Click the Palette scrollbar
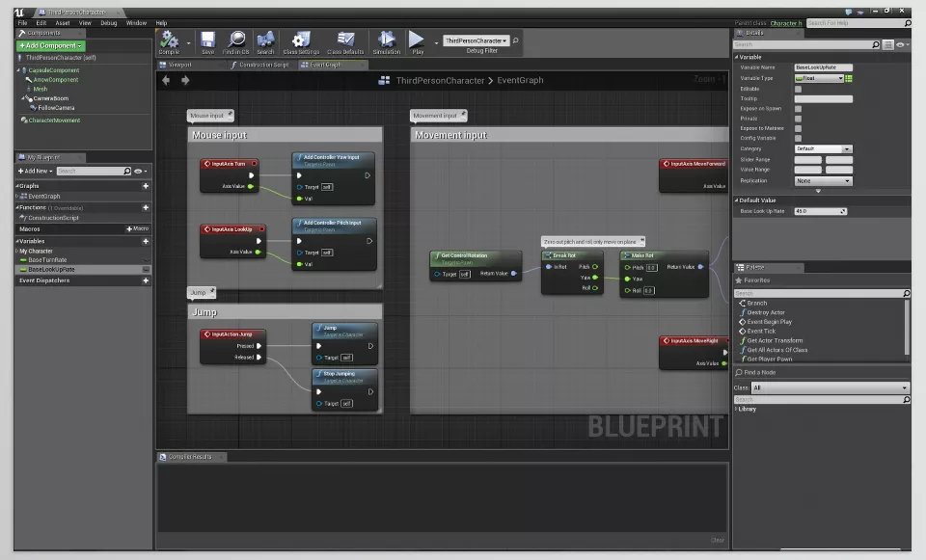This screenshot has height=560, width=926. click(907, 328)
